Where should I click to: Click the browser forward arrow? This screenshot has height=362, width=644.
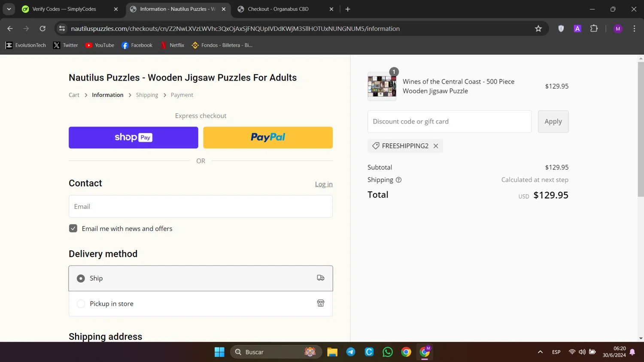[x=26, y=29]
